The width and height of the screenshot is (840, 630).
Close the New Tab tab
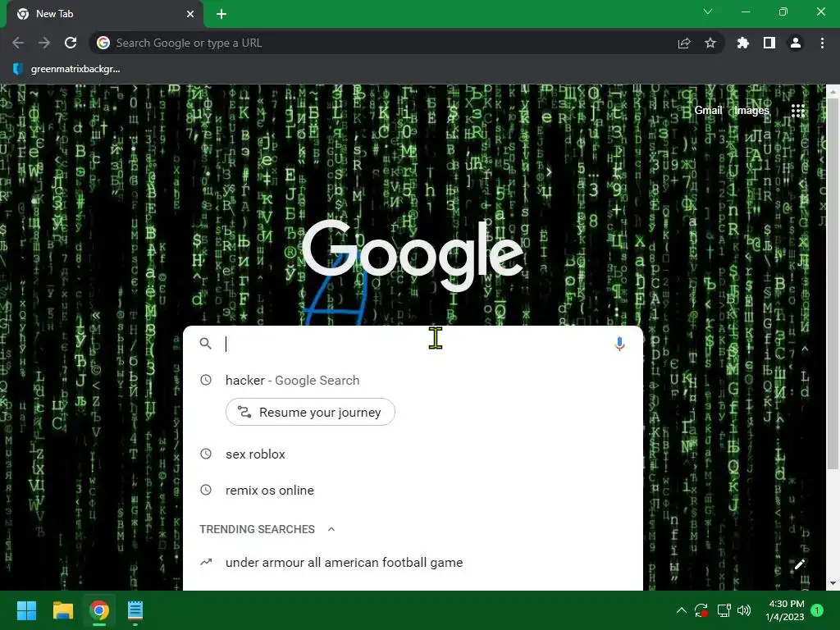click(190, 14)
